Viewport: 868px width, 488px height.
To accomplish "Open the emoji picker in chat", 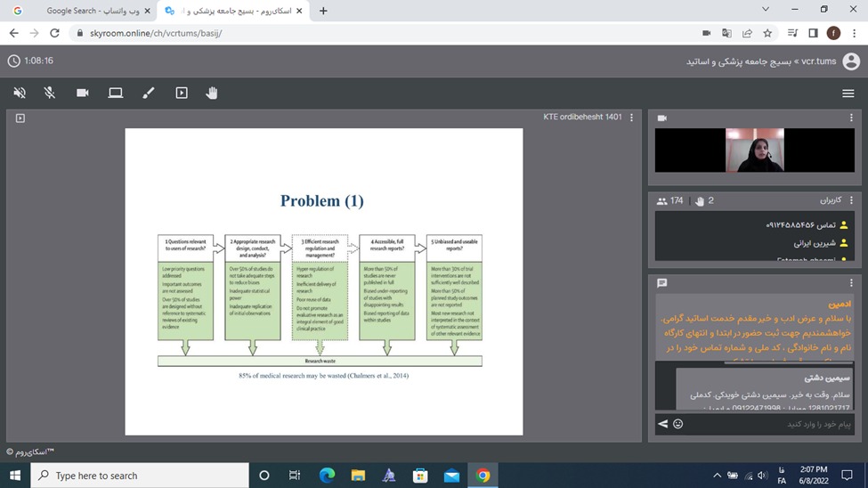I will click(677, 424).
